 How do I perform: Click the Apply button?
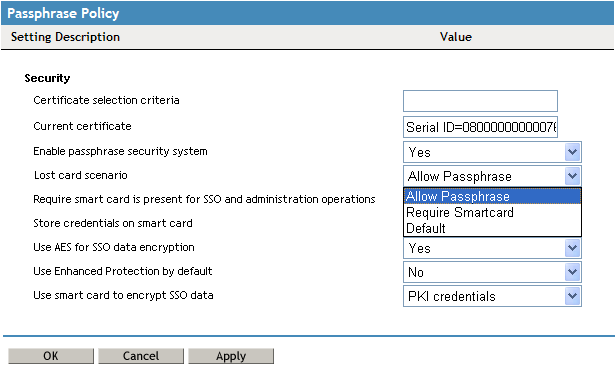(231, 356)
